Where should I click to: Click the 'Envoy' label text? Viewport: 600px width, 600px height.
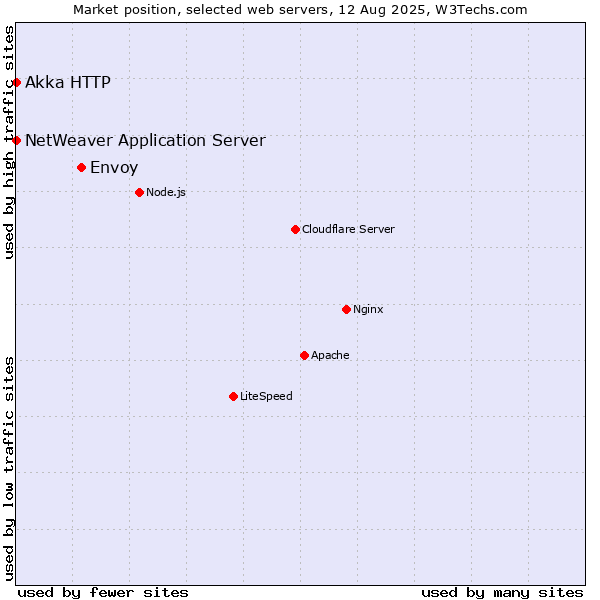[x=114, y=168]
